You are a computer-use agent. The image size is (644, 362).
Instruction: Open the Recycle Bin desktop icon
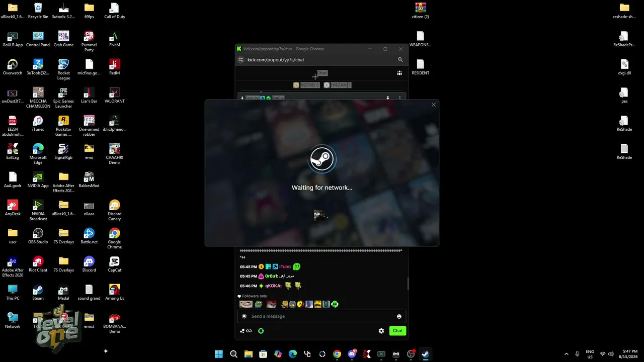point(38,11)
